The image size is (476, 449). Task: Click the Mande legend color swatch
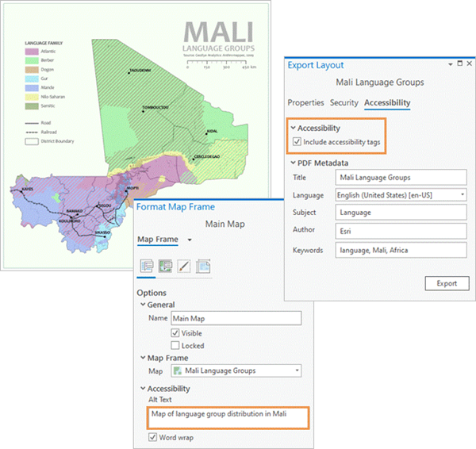coord(32,88)
